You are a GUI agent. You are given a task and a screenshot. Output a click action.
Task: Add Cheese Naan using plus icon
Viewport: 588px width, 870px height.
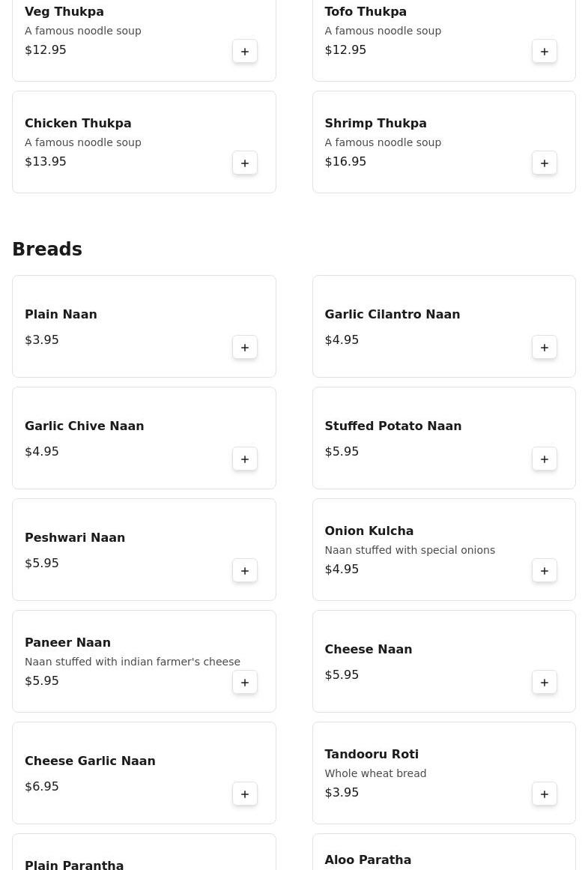(x=545, y=683)
